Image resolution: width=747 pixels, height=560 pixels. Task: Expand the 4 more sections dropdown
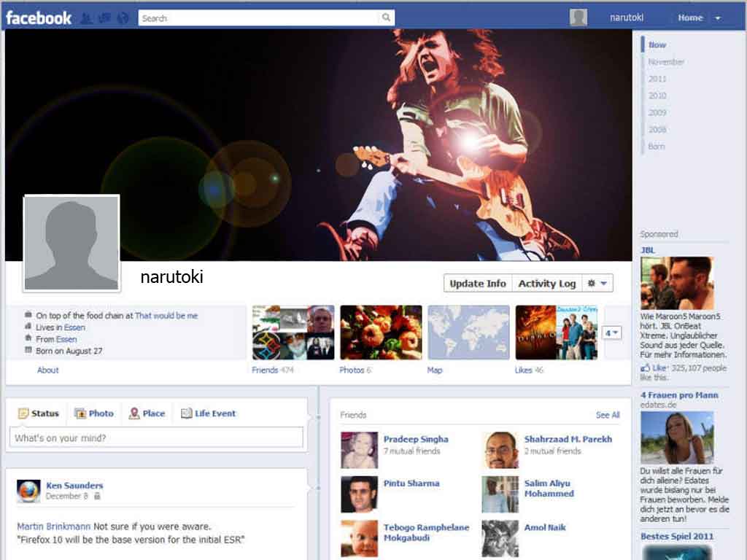(x=612, y=332)
